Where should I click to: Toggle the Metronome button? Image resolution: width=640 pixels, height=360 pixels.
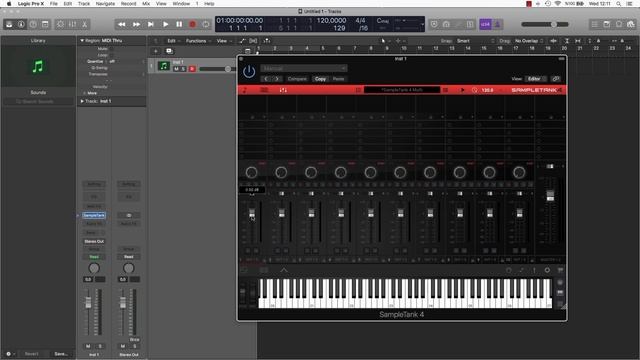point(498,24)
